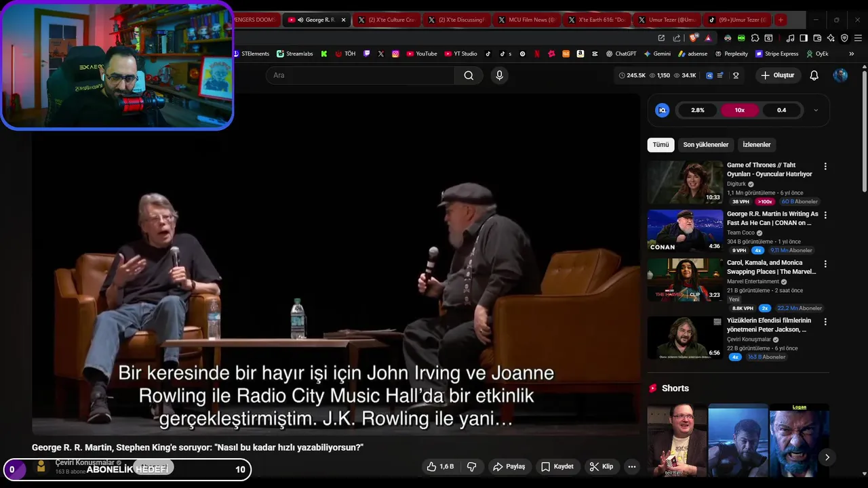This screenshot has height=488, width=868.
Task: Click the Twitch bookmark icon
Action: 367,54
